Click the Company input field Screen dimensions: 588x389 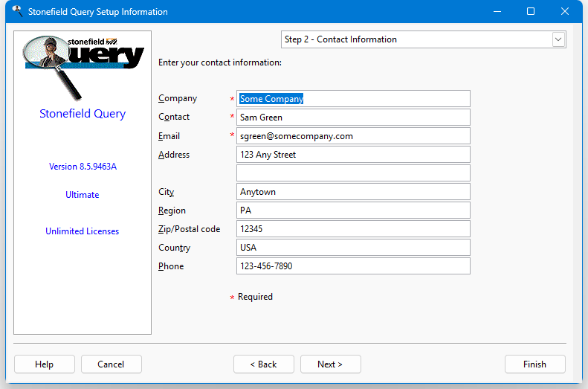[x=353, y=99]
